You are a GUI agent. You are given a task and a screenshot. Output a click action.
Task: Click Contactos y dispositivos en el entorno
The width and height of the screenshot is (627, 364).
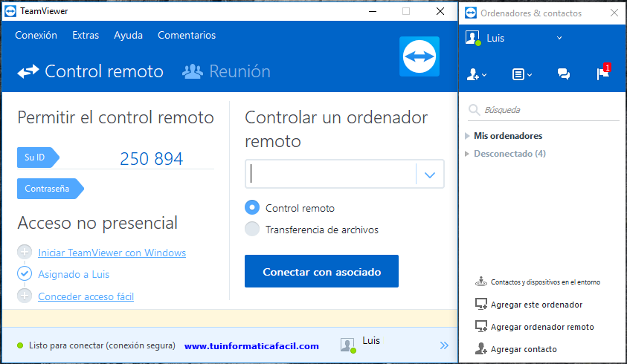pyautogui.click(x=538, y=282)
